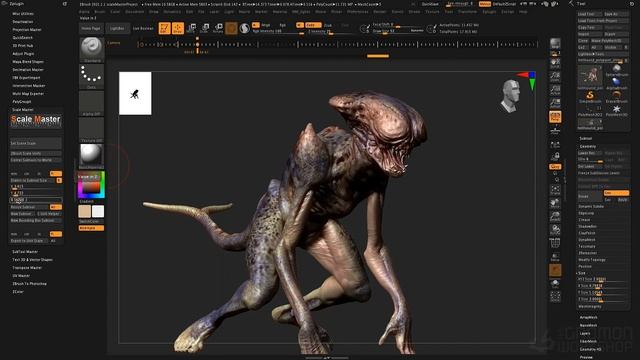Expand the Subtool section in Tool palette
640x360 pixels.
coord(586,138)
